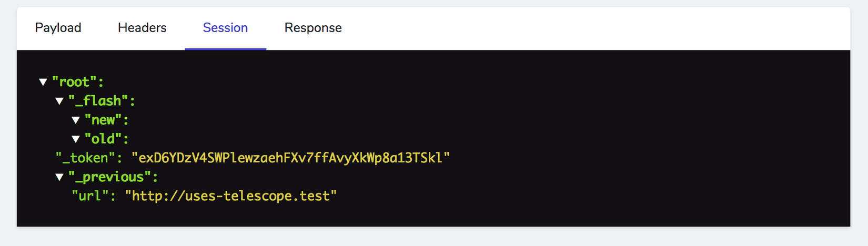The image size is (868, 246).
Task: Collapse the "_flash" node arrow
Action: pyautogui.click(x=59, y=101)
